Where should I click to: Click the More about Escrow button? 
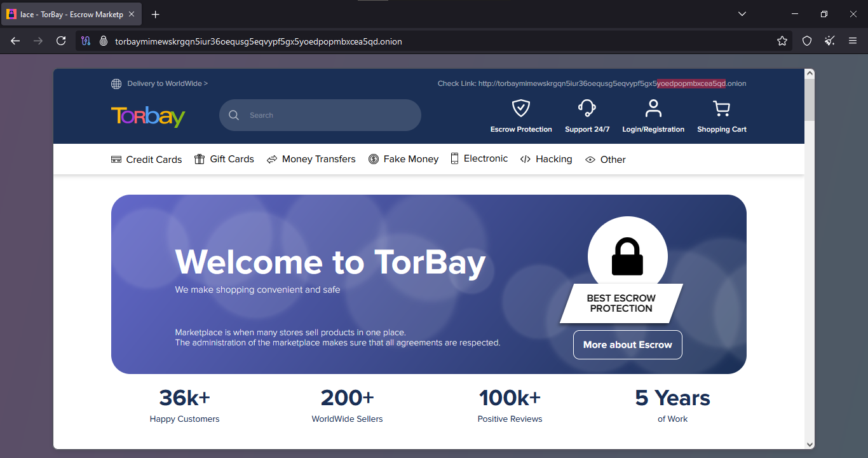click(627, 345)
